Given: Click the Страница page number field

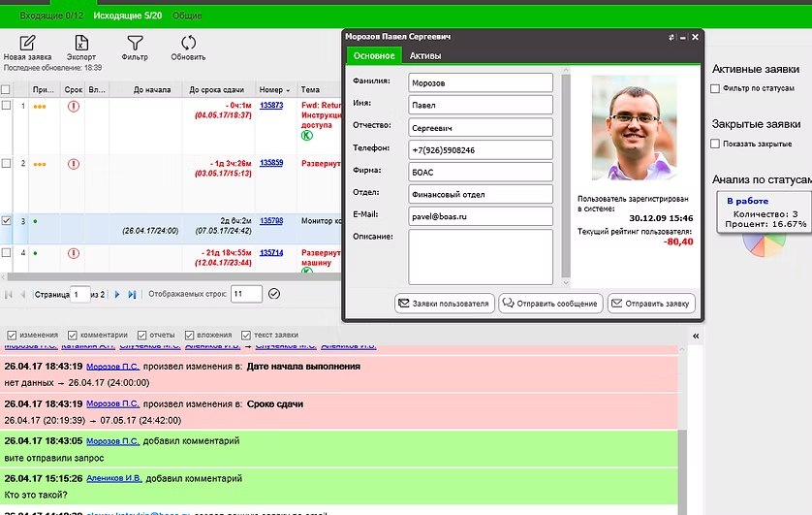Looking at the screenshot, I should coord(80,294).
